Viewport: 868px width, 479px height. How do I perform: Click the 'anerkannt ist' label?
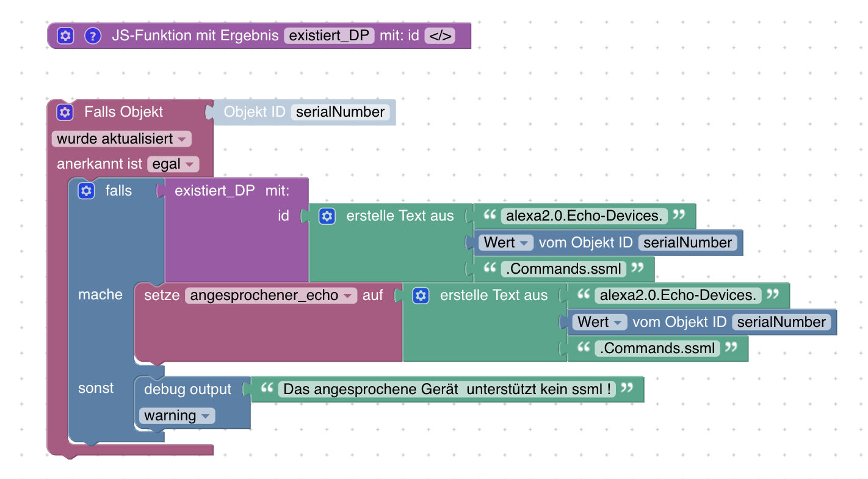coord(99,164)
